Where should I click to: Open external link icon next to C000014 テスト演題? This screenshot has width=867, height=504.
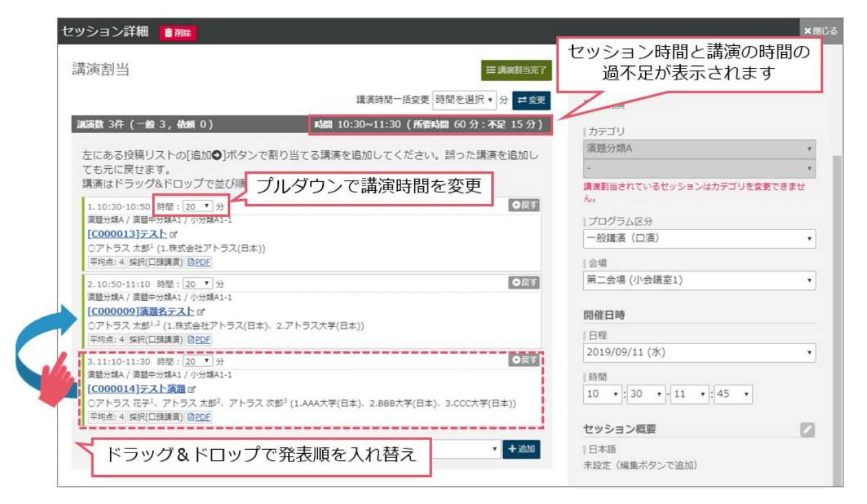click(192, 389)
